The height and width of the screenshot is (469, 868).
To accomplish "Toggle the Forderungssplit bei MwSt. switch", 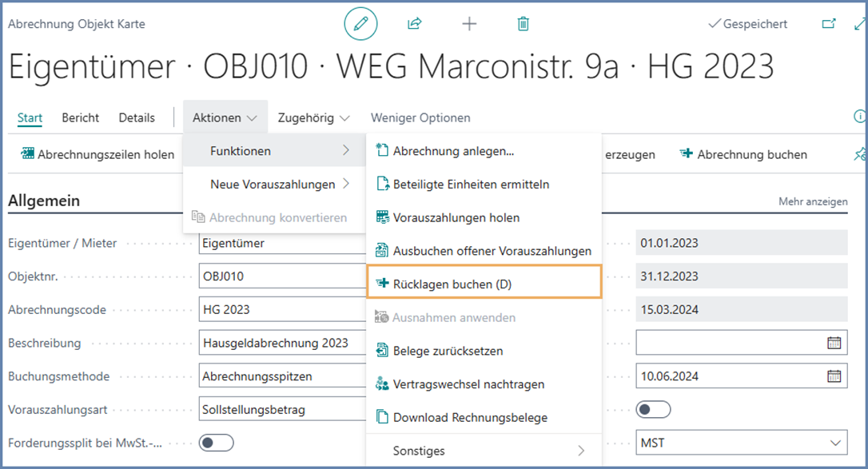I will coord(216,443).
